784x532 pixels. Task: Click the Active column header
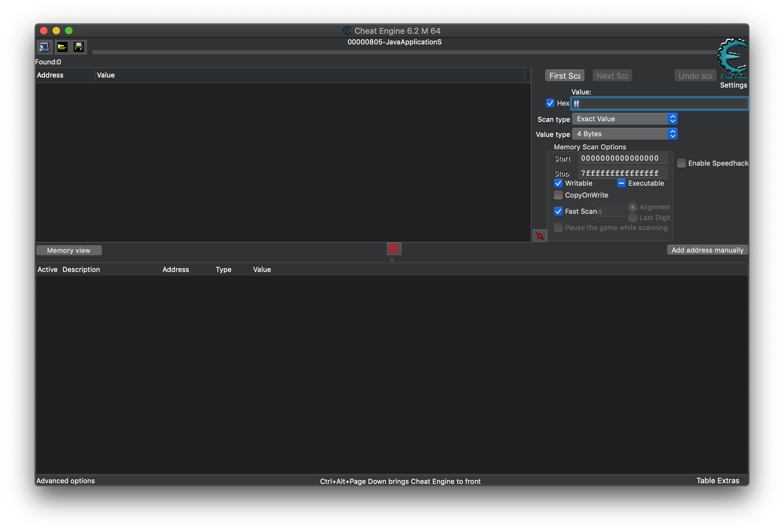tap(48, 269)
